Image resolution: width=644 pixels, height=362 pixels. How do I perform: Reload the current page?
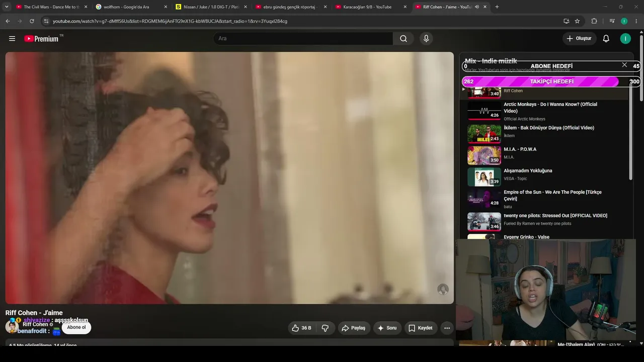coord(32,21)
